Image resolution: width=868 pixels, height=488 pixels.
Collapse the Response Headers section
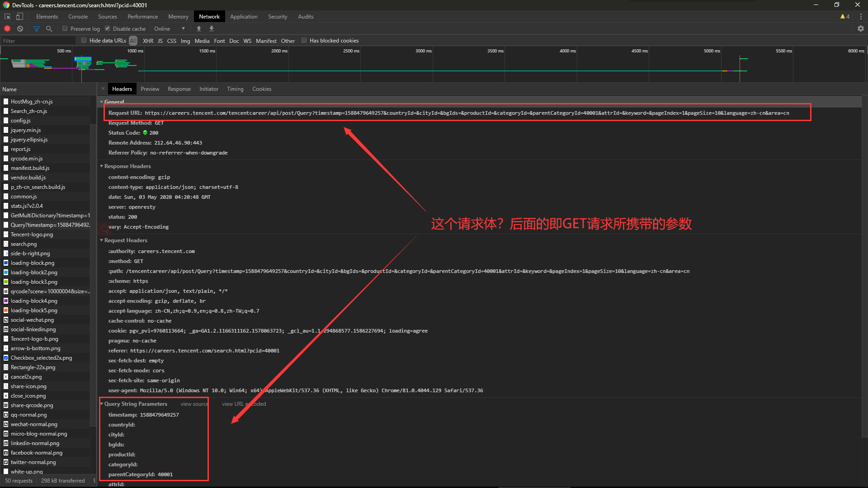pyautogui.click(x=102, y=166)
